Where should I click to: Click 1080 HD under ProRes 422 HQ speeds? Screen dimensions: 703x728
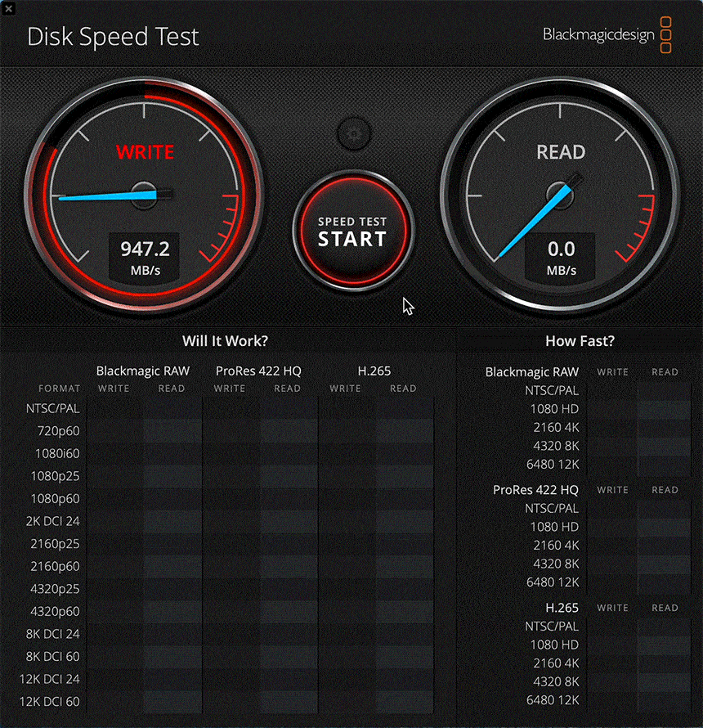coord(554,527)
